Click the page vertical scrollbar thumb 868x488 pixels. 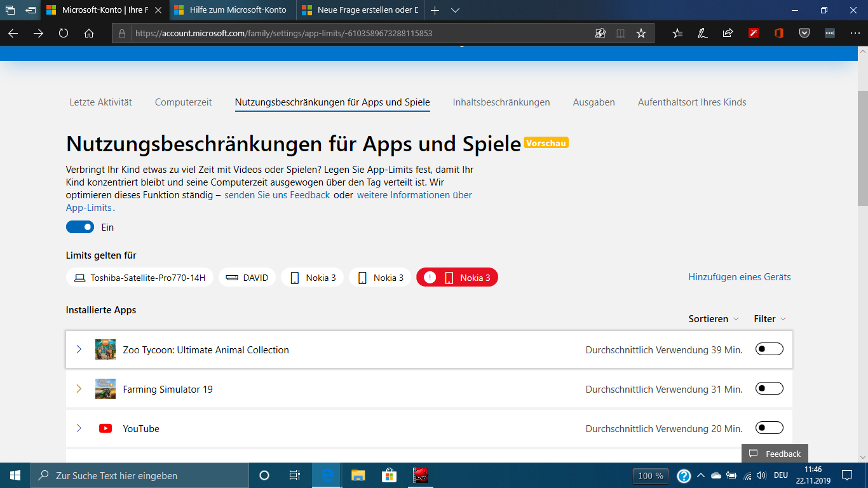point(863,147)
